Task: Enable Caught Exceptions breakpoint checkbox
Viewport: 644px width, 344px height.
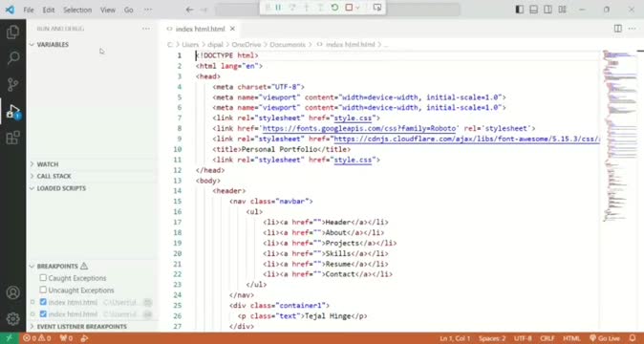Action: 43,278
